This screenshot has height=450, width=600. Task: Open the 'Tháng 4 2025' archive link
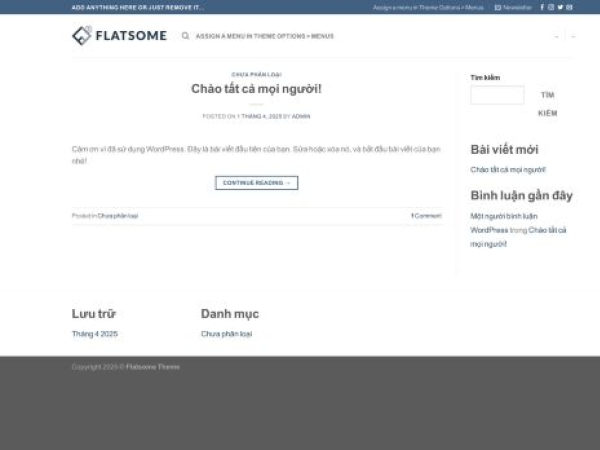[94, 333]
